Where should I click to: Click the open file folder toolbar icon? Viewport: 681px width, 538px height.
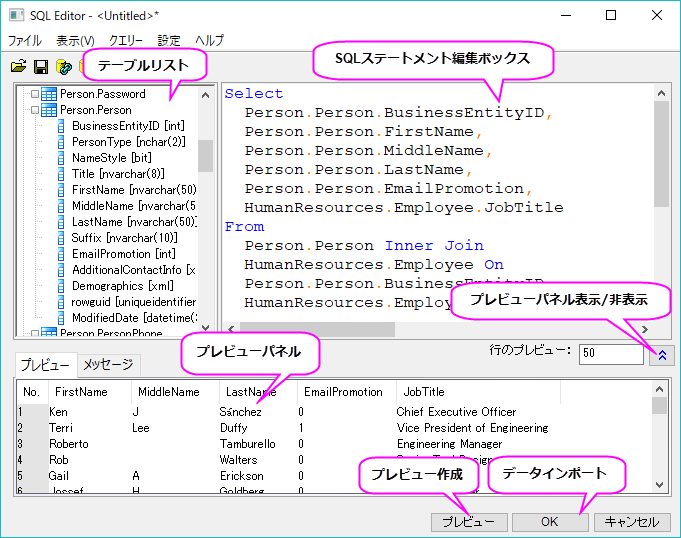[x=19, y=66]
